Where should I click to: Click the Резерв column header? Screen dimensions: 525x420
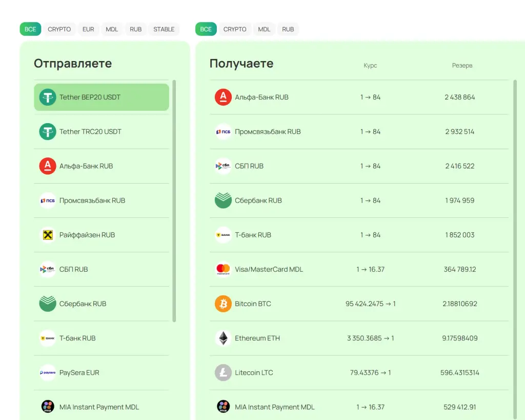pyautogui.click(x=462, y=65)
